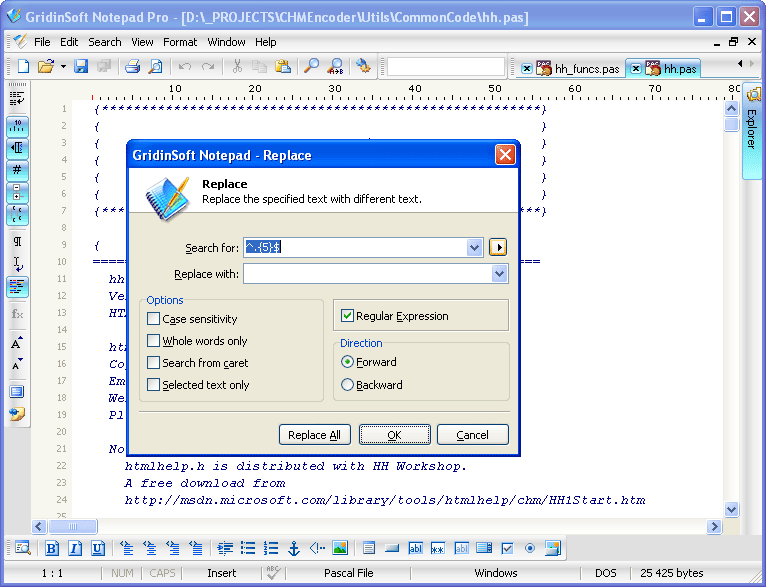Image resolution: width=766 pixels, height=587 pixels.
Task: Print the document using the printer icon
Action: [x=132, y=66]
